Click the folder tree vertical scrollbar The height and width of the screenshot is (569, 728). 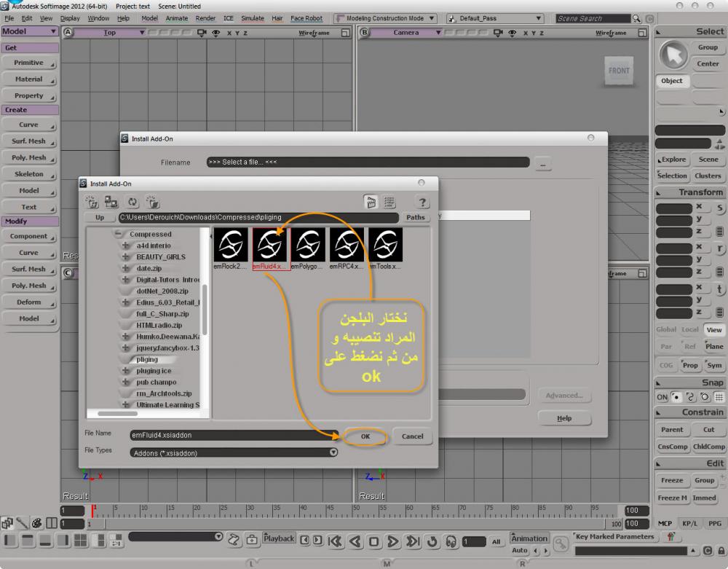click(x=205, y=309)
